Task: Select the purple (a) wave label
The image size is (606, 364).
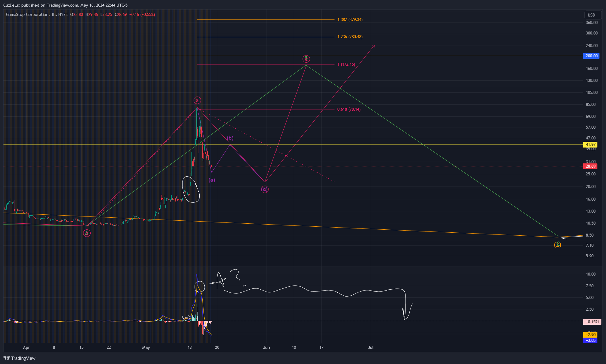Action: point(212,180)
